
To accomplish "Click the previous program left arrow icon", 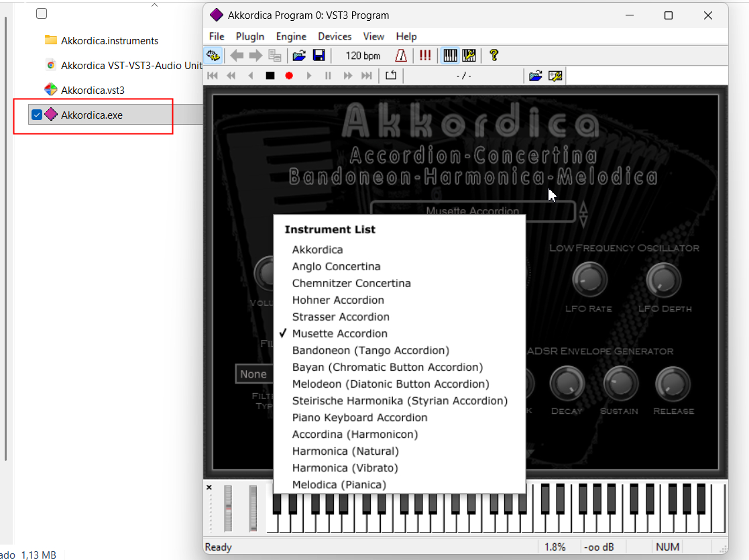I will [237, 56].
